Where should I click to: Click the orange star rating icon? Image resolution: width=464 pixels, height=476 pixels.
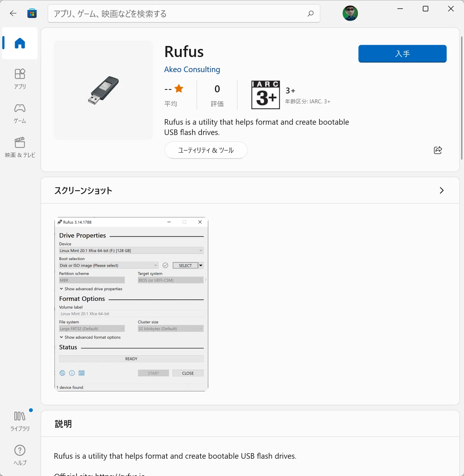click(x=179, y=89)
